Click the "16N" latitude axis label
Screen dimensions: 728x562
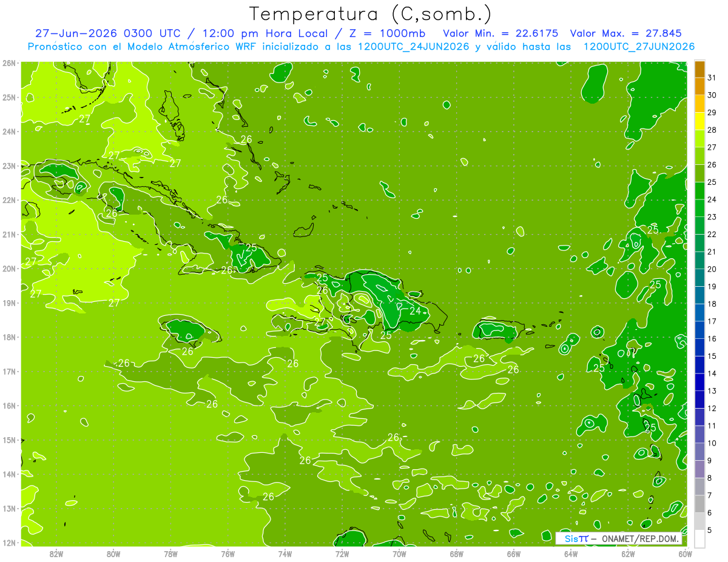(8, 406)
